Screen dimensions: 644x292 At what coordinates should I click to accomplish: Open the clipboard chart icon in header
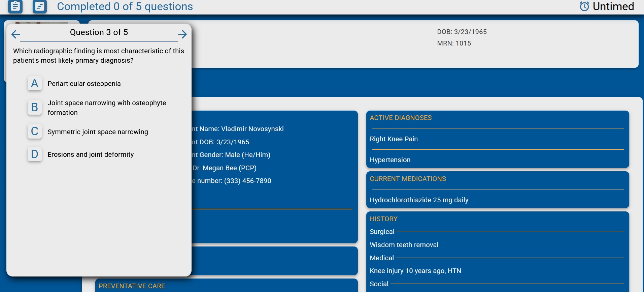[x=15, y=6]
